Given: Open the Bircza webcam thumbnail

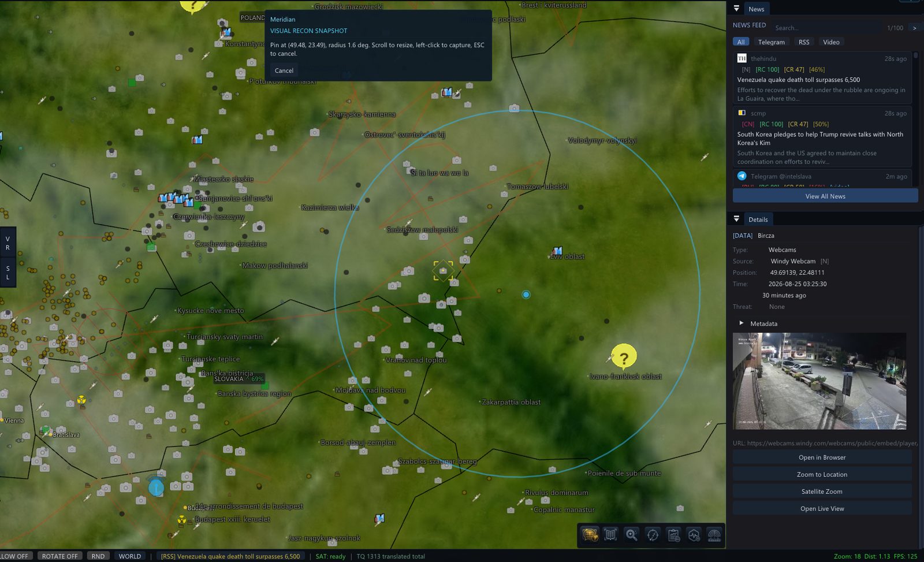Looking at the screenshot, I should click(x=819, y=381).
